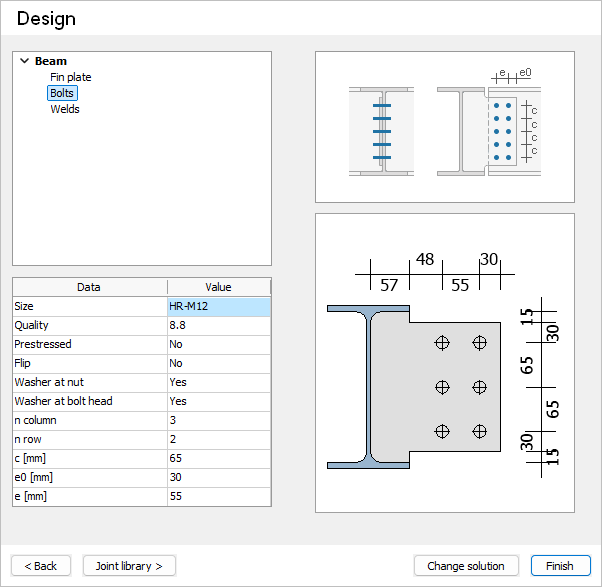Change Washer at nut value Yes
Screen dimensions: 602x587
click(219, 382)
